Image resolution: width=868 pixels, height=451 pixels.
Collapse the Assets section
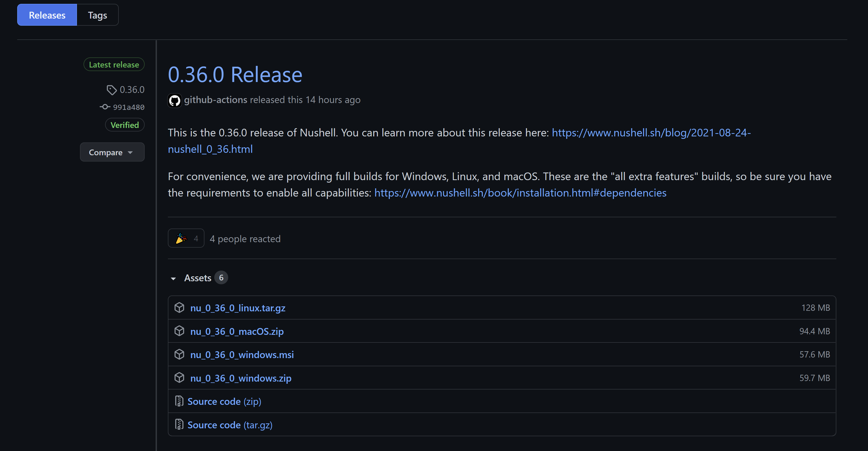(x=173, y=278)
